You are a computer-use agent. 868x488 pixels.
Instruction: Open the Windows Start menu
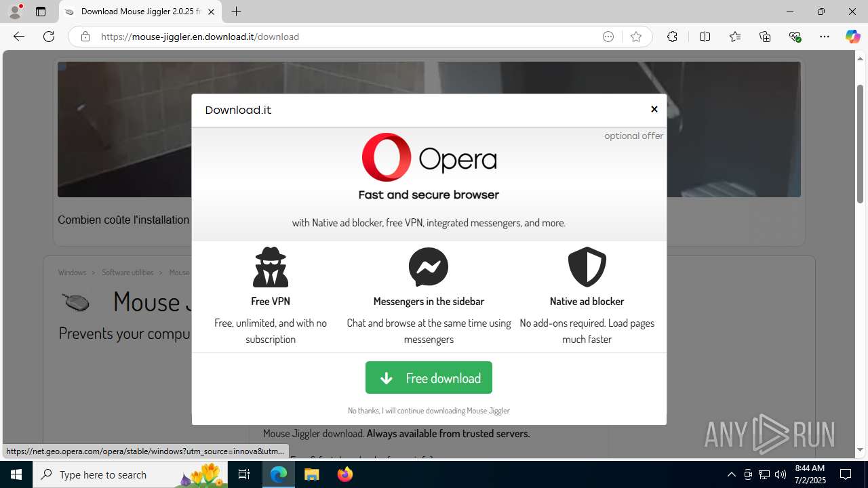[16, 474]
